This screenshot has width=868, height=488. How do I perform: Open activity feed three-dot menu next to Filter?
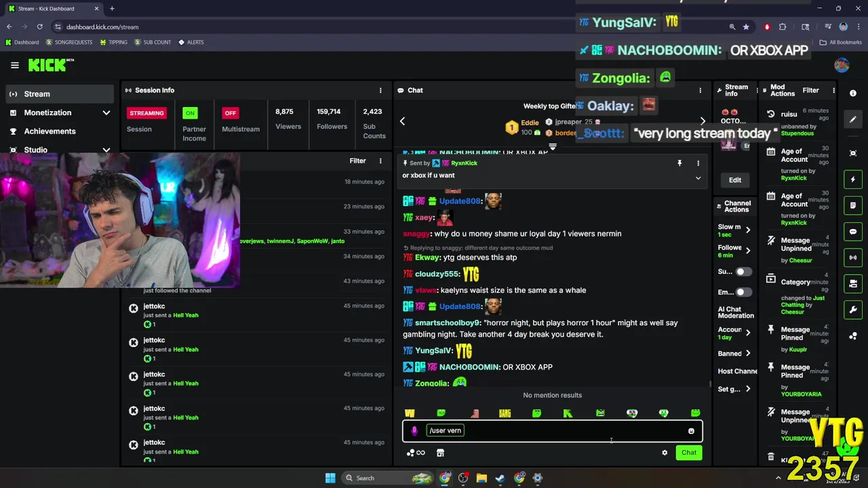(380, 161)
